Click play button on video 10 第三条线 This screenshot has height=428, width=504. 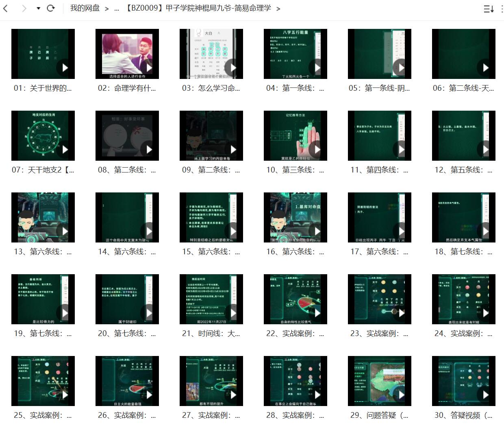(x=317, y=150)
